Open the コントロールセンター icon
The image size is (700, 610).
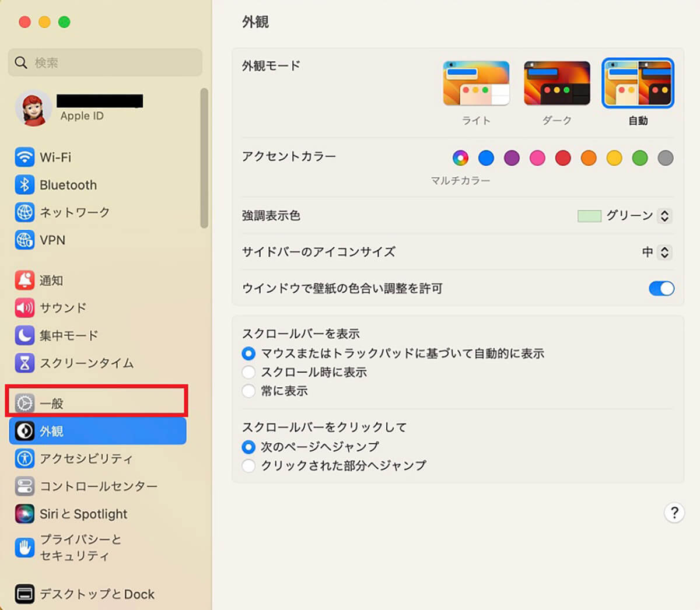(24, 486)
